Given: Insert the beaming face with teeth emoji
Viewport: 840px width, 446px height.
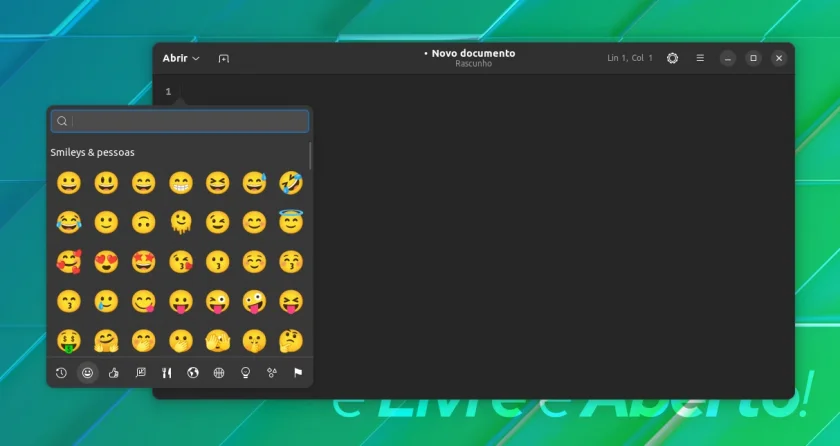Looking at the screenshot, I should 181,183.
